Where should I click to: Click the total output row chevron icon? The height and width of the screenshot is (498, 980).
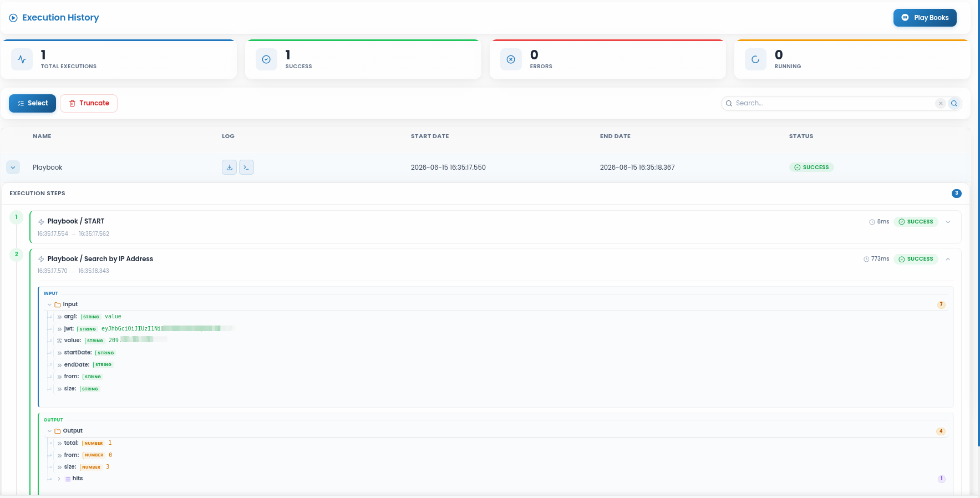click(59, 443)
